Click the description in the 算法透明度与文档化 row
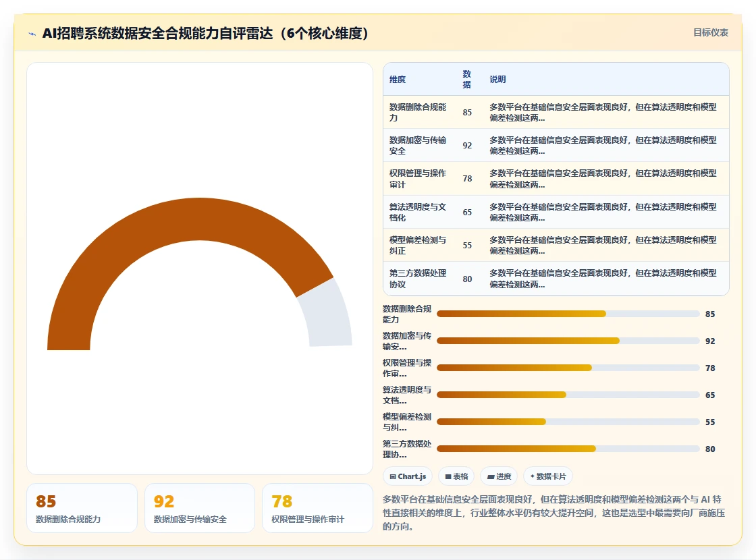The height and width of the screenshot is (560, 756). tap(603, 212)
